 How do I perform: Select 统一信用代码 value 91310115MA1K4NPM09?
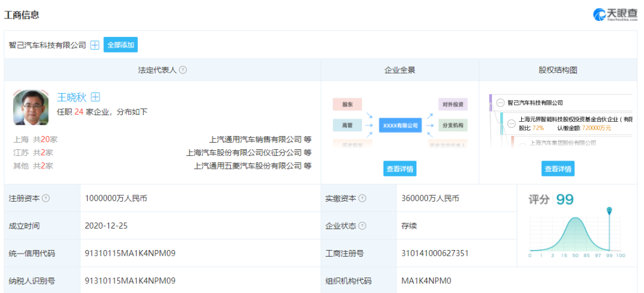(x=130, y=253)
